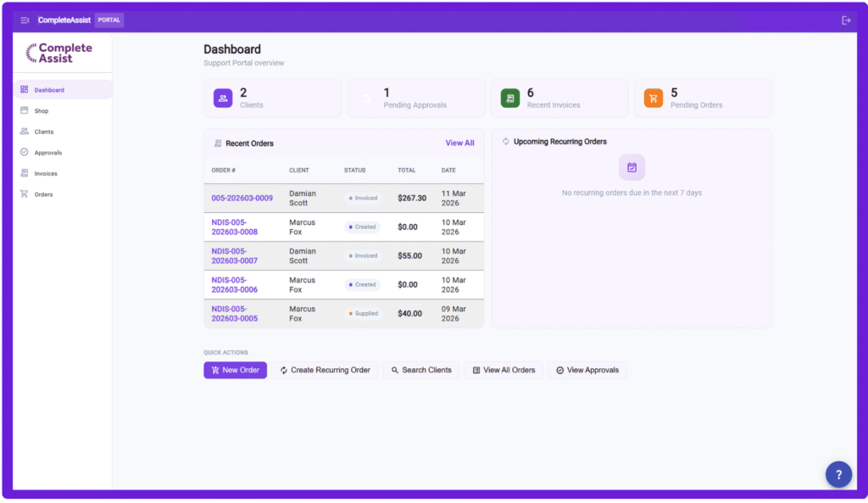Click the orange Pending Orders cart icon
Viewport: 868px width, 503px height.
click(653, 98)
